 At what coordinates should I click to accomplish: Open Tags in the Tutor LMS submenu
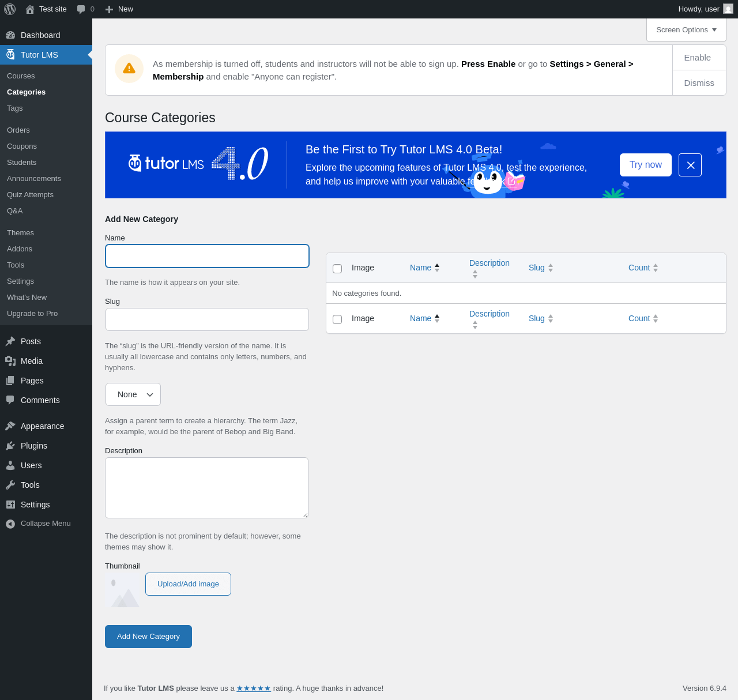pos(15,108)
